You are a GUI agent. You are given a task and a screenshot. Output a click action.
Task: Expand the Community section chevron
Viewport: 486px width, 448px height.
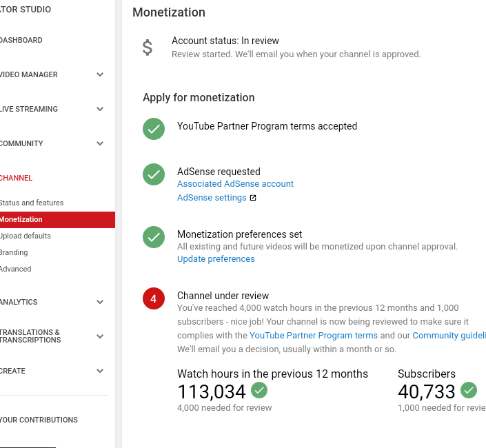(100, 143)
